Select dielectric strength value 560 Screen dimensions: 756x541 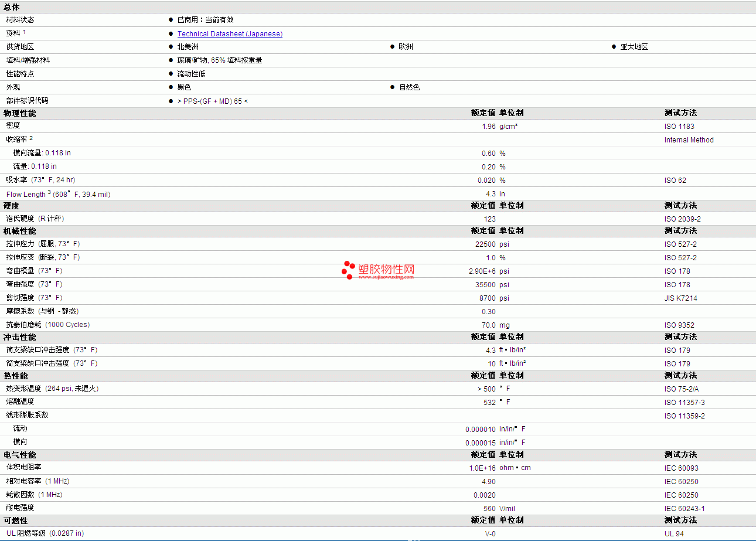[x=490, y=509]
